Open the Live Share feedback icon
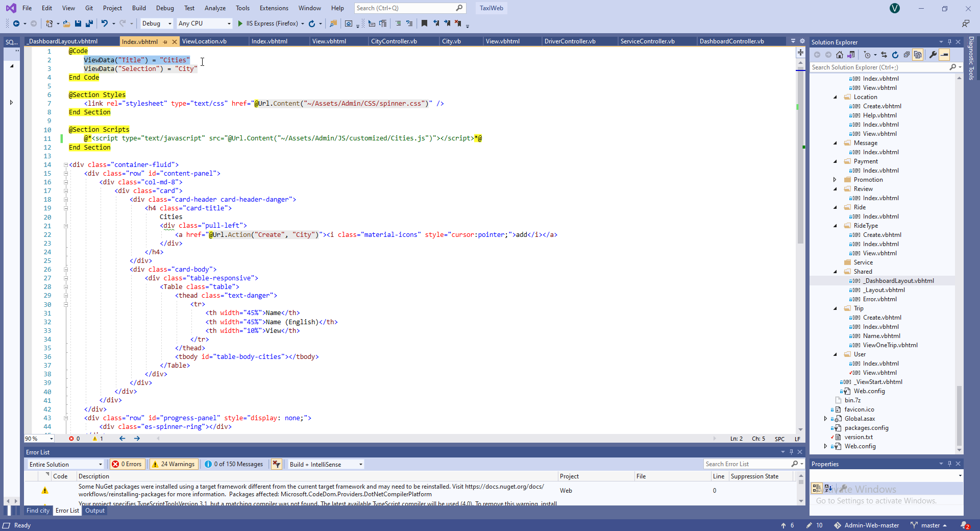 (x=966, y=23)
